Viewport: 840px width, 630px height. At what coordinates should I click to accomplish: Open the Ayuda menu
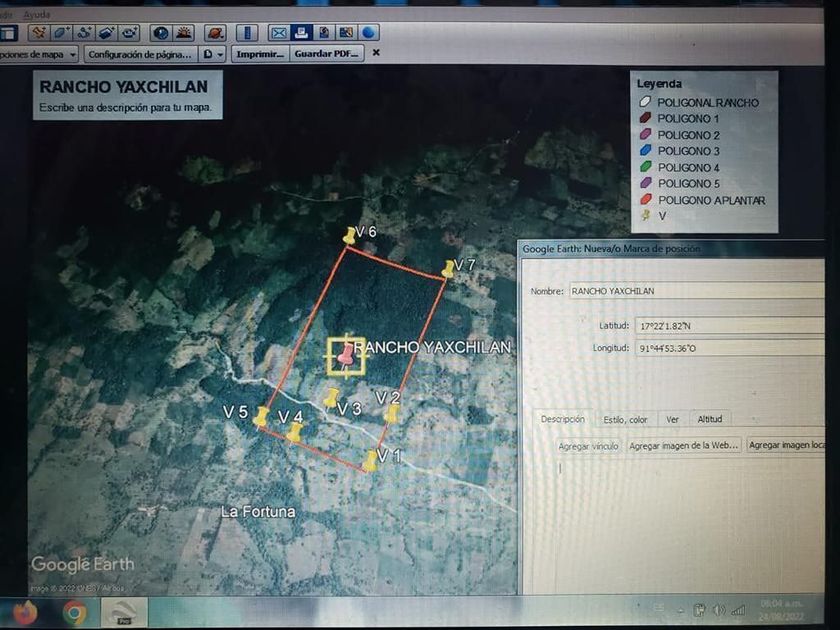click(x=37, y=14)
